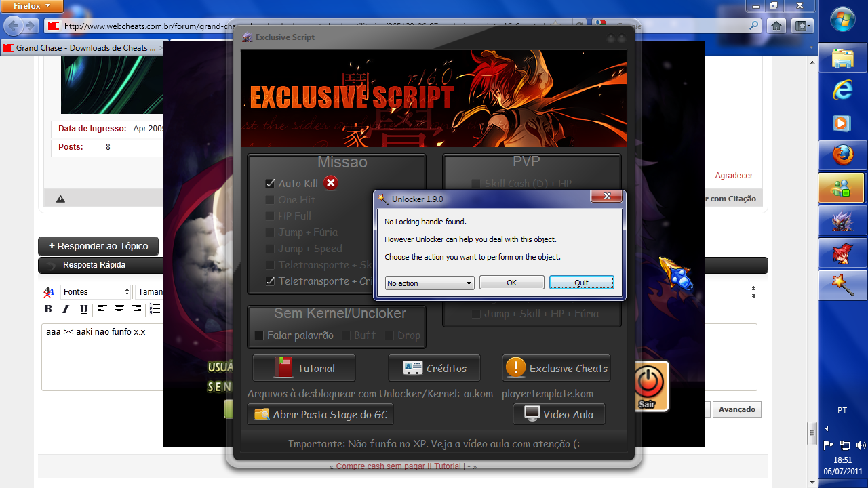Click the red-haired game character taskbar icon
Screen dimensions: 868x488
(843, 253)
